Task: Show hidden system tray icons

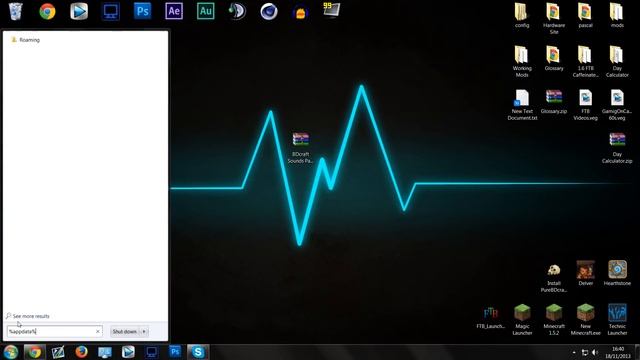Action: click(x=574, y=352)
